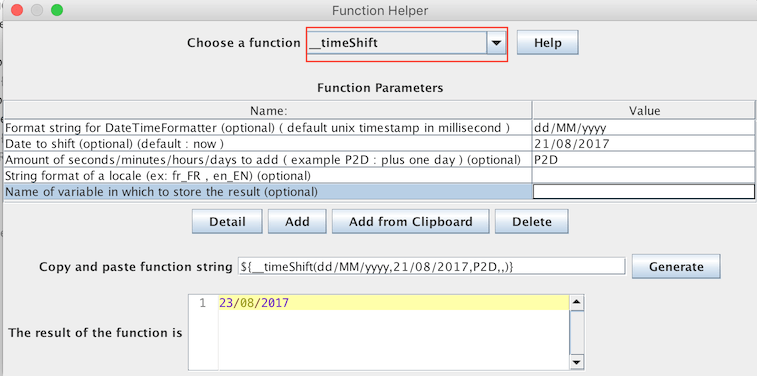The image size is (757, 376).
Task: Click the function string text field
Action: (x=431, y=266)
